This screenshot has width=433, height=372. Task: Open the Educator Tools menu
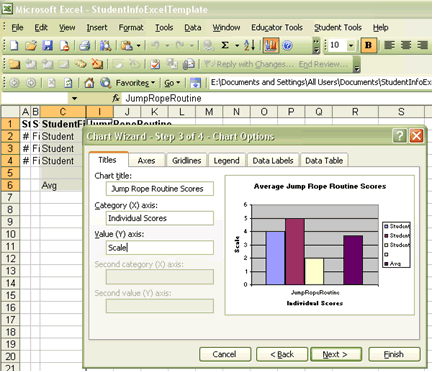pyautogui.click(x=277, y=28)
